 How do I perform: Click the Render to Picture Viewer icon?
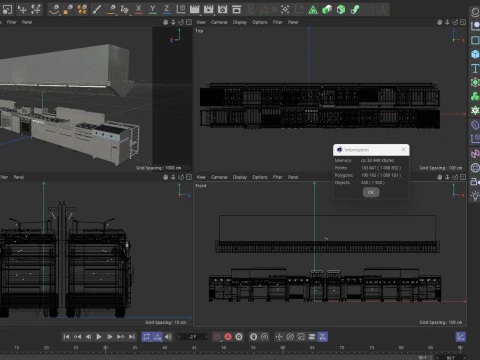click(209, 9)
